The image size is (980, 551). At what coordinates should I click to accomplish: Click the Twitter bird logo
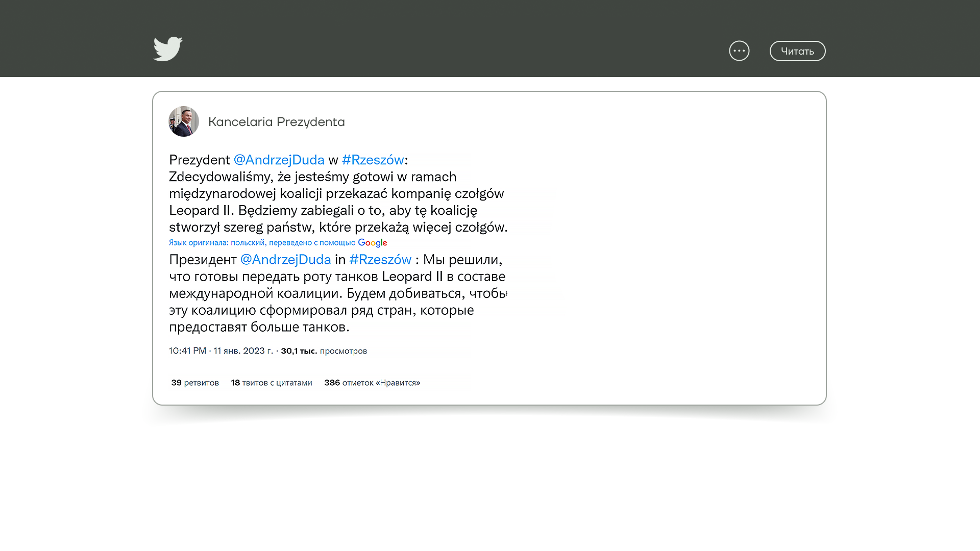168,49
